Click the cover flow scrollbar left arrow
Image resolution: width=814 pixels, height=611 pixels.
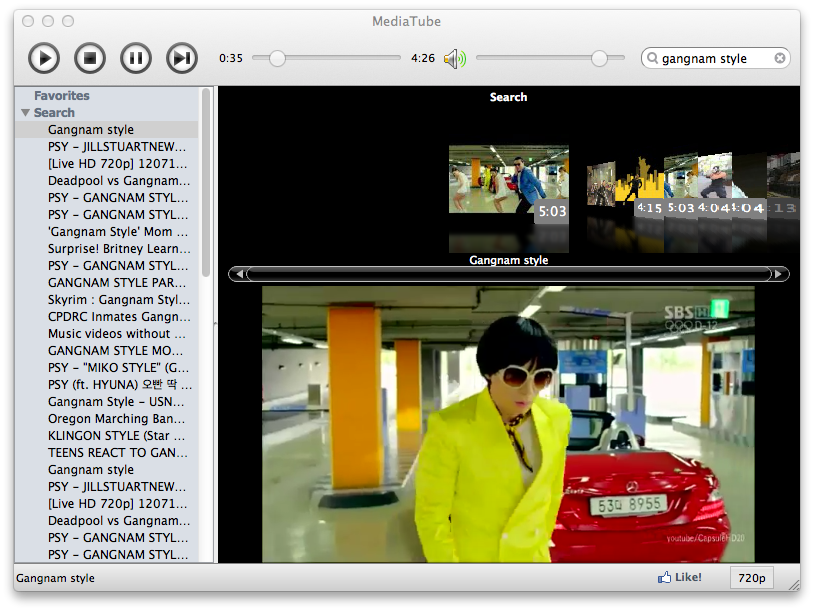point(239,274)
